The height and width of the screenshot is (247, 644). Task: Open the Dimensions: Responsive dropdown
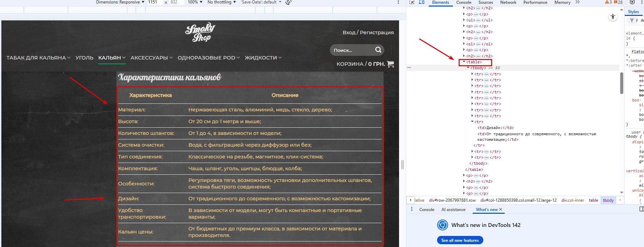(x=120, y=2)
